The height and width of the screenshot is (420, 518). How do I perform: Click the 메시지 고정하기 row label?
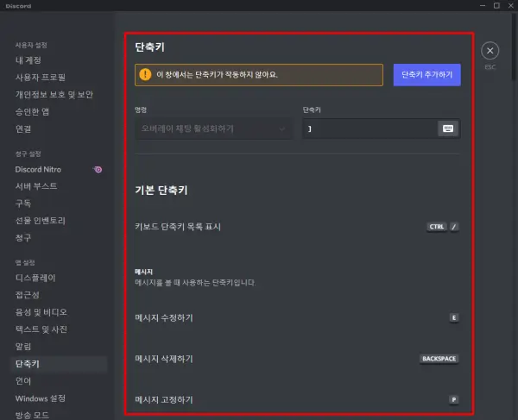164,399
